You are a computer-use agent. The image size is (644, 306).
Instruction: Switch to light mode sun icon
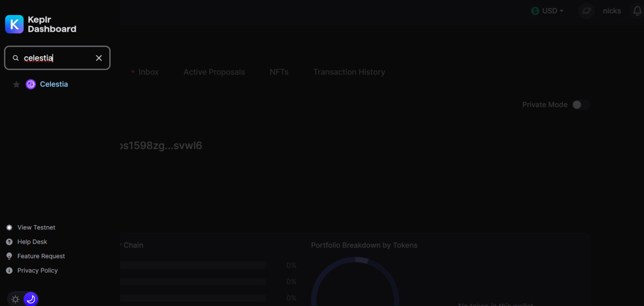click(x=16, y=299)
